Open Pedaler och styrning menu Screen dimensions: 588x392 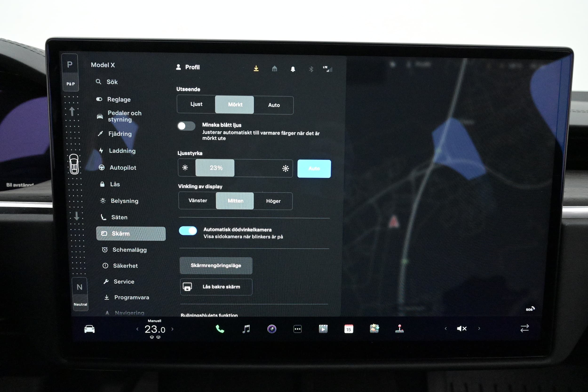[x=119, y=116]
